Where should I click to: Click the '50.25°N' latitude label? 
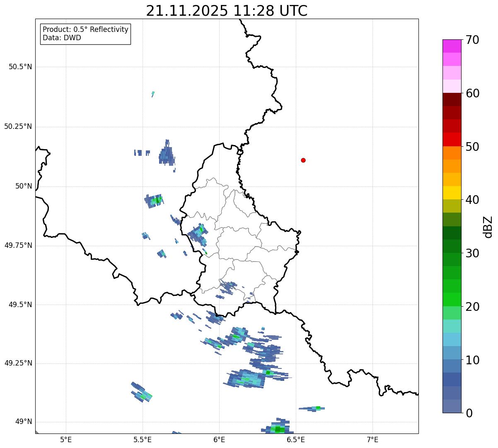click(x=18, y=126)
